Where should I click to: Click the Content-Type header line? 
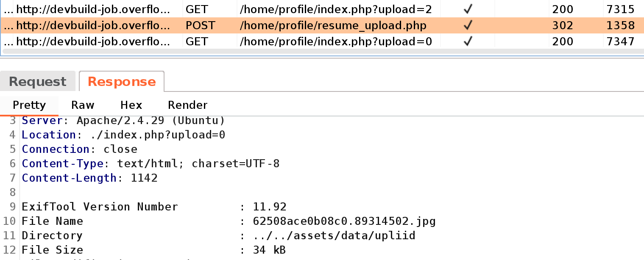point(151,163)
